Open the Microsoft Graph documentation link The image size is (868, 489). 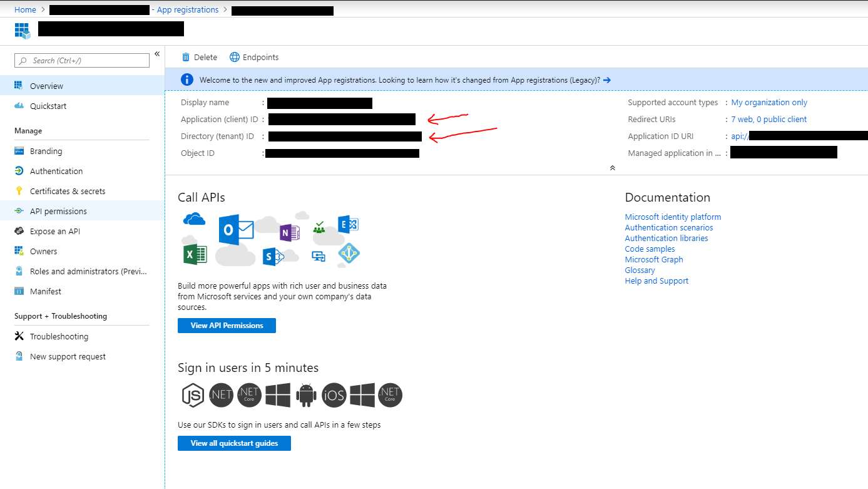[653, 259]
